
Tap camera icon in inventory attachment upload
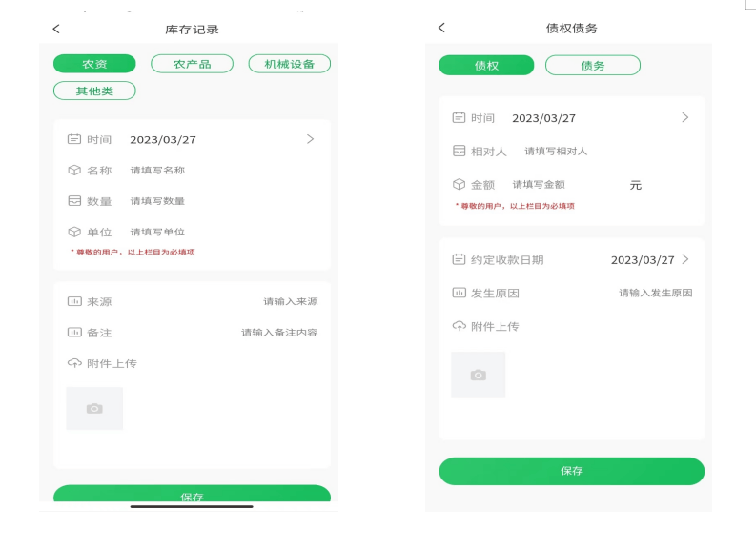point(94,408)
